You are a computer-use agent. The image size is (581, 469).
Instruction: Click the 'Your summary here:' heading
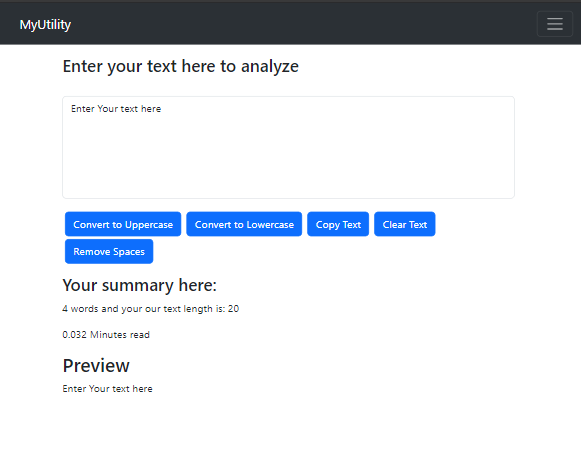(139, 285)
